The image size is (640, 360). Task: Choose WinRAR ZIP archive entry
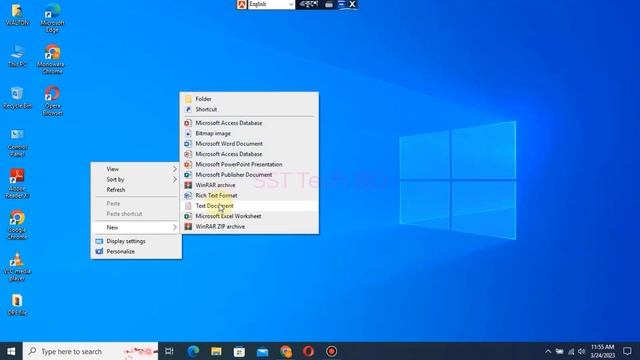249,227
